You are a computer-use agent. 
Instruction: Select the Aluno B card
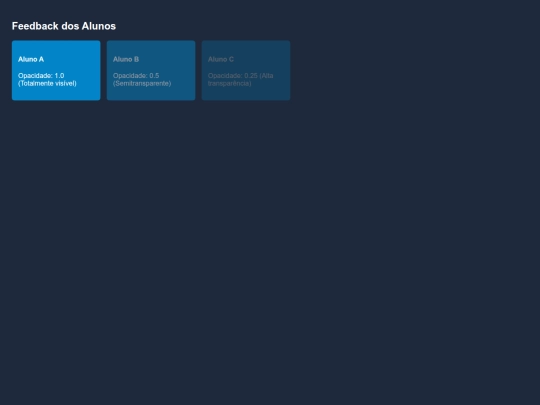pos(151,70)
